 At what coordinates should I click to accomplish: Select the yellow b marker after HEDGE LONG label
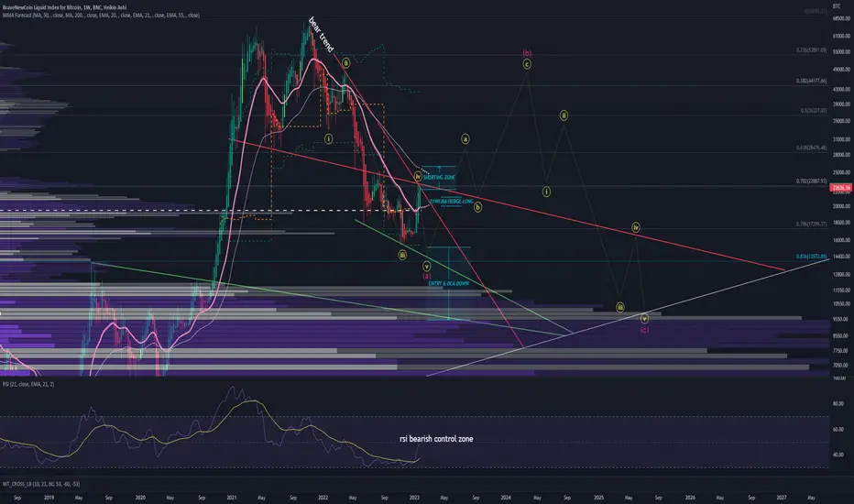tap(477, 207)
